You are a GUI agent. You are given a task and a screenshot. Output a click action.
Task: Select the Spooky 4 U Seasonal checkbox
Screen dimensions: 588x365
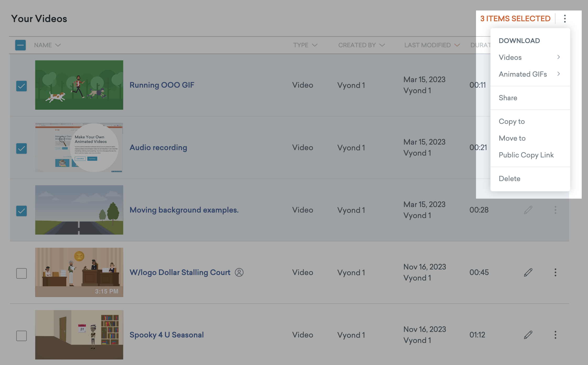click(x=21, y=335)
